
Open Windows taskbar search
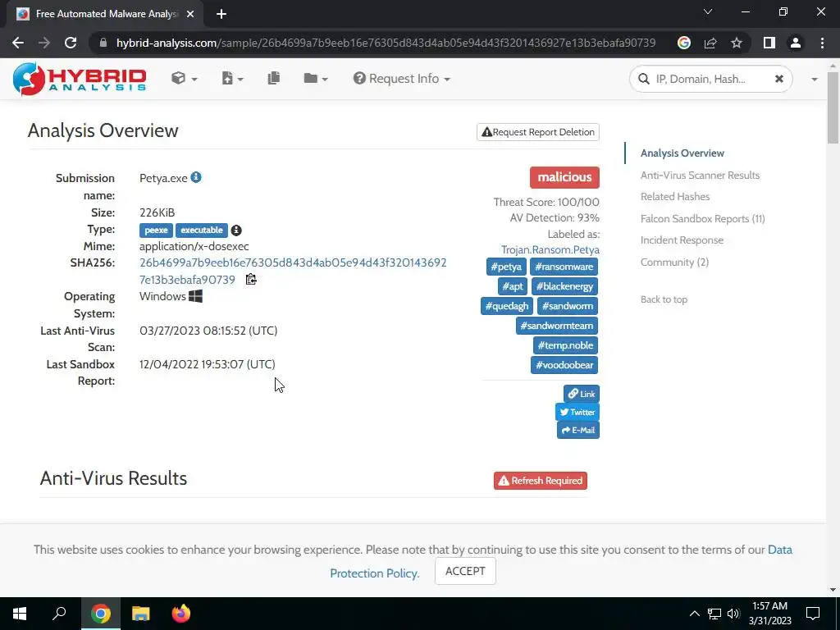coord(59,614)
